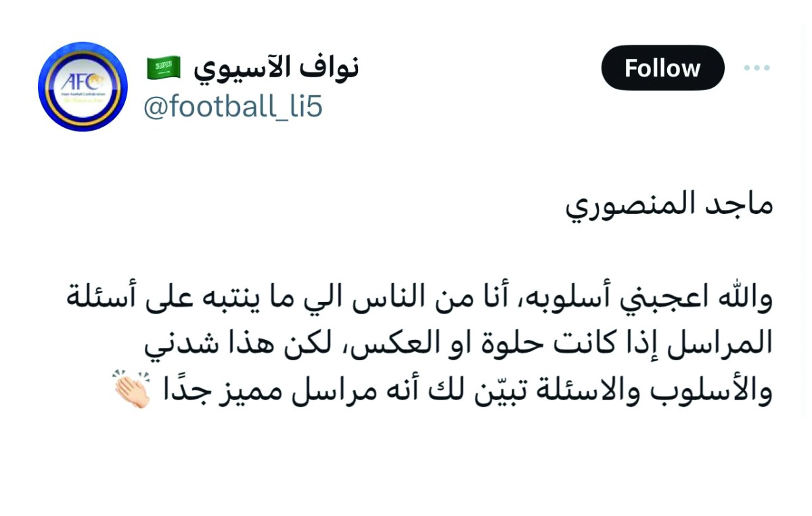Click the clapping hands emoji
This screenshot has width=812, height=516.
(131, 390)
